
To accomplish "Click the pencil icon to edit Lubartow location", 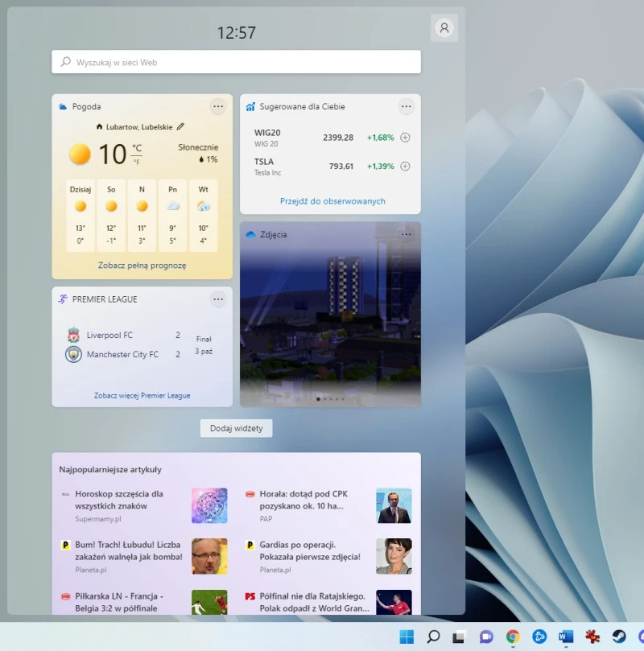I will 180,126.
